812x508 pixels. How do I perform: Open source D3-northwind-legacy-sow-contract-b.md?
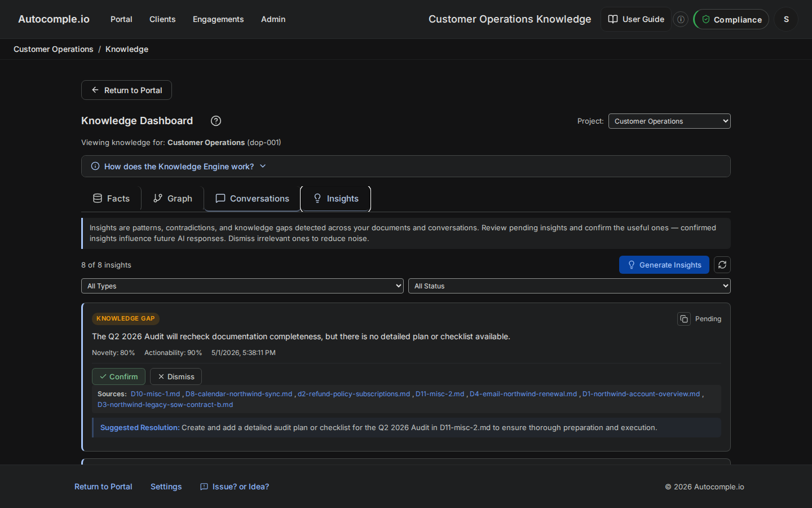click(x=165, y=405)
